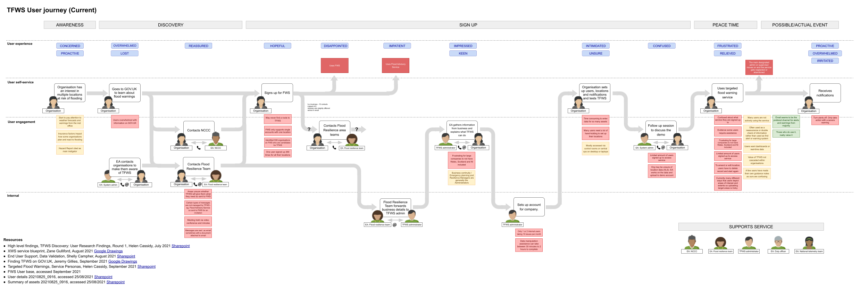Click phone icon under Follow up session box
Image resolution: width=868 pixels, height=288 pixels.
658,147
